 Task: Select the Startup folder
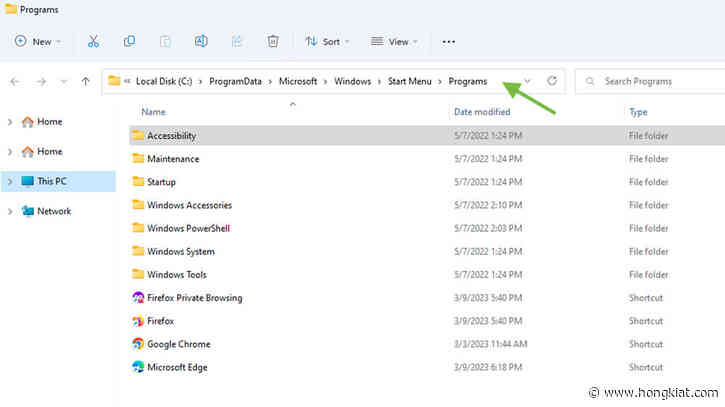pos(161,182)
